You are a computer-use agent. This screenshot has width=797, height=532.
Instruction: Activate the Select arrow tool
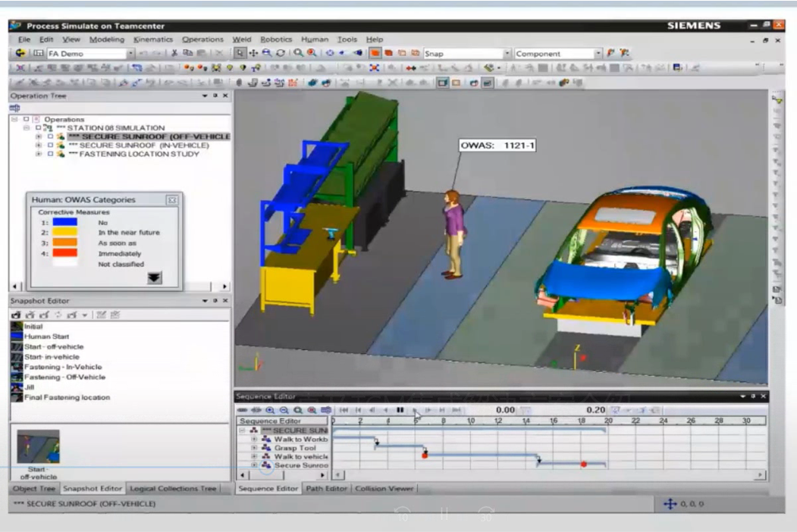pos(240,53)
